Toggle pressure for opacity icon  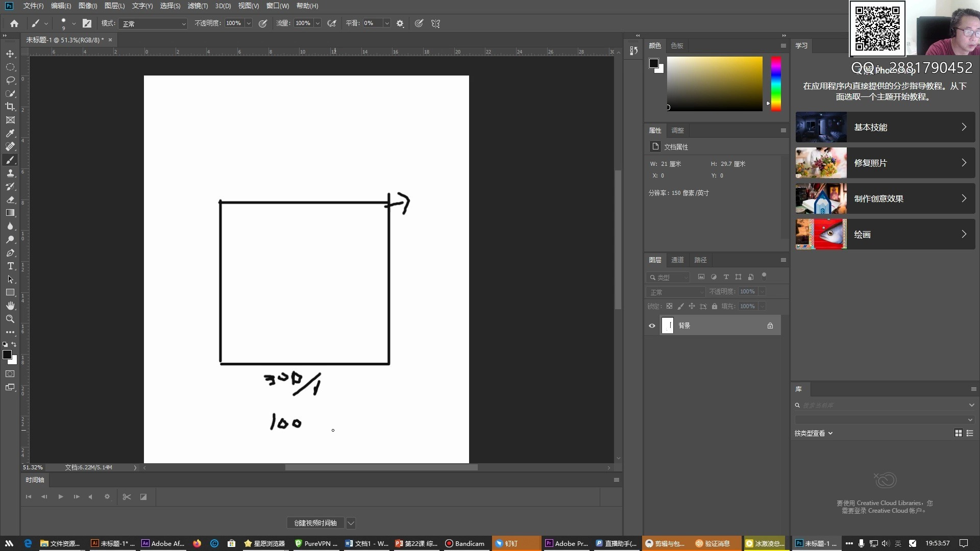point(263,23)
